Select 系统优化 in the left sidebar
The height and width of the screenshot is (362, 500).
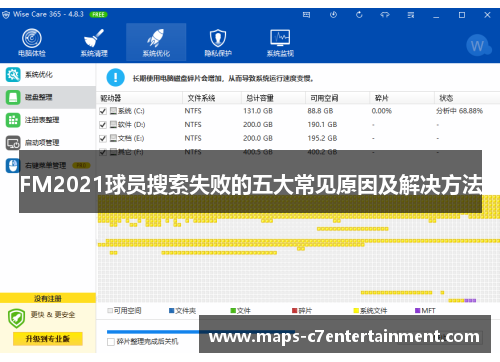pyautogui.click(x=48, y=74)
